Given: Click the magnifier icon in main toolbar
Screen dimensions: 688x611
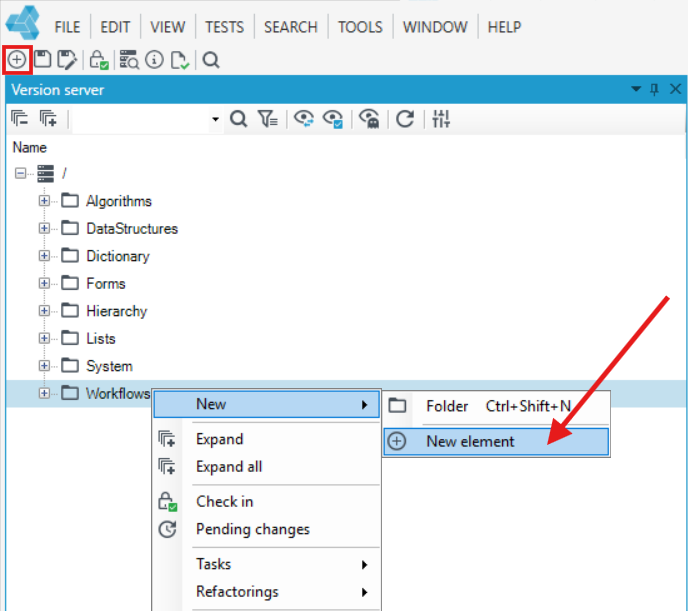Looking at the screenshot, I should tap(211, 60).
